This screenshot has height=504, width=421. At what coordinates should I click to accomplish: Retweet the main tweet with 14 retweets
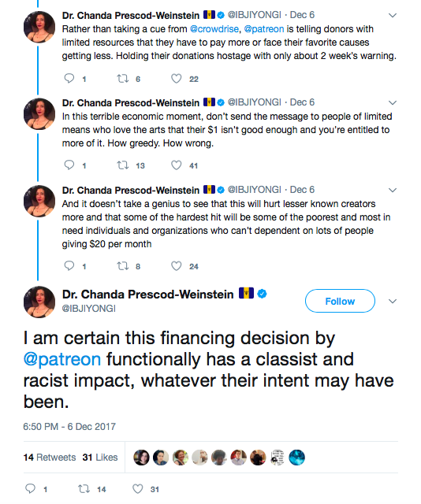coord(84,489)
